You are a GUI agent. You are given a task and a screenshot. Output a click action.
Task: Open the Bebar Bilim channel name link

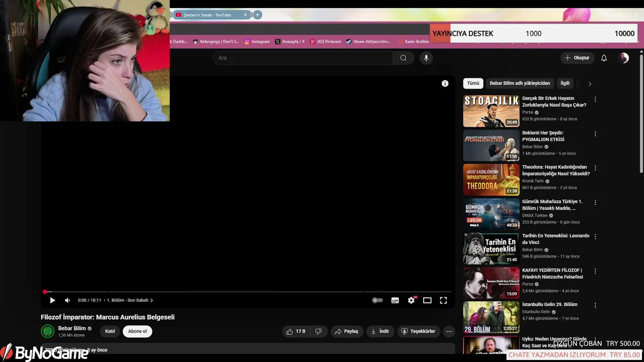pos(72,328)
